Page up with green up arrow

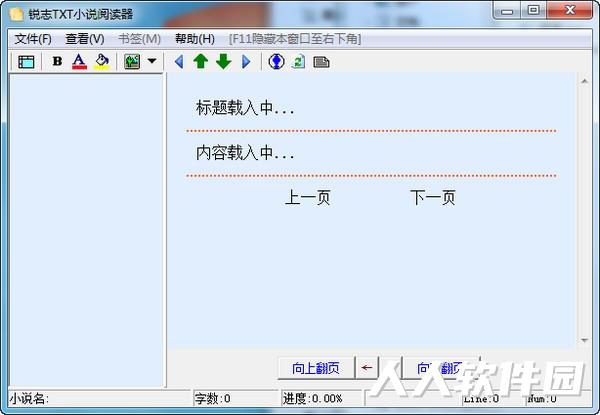point(201,61)
